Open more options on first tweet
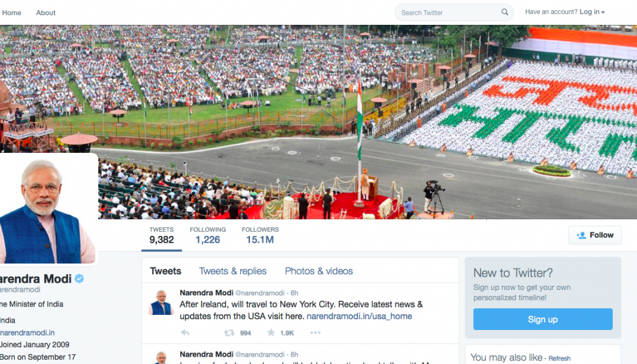Screen dimensions: 637x364 pos(315,332)
